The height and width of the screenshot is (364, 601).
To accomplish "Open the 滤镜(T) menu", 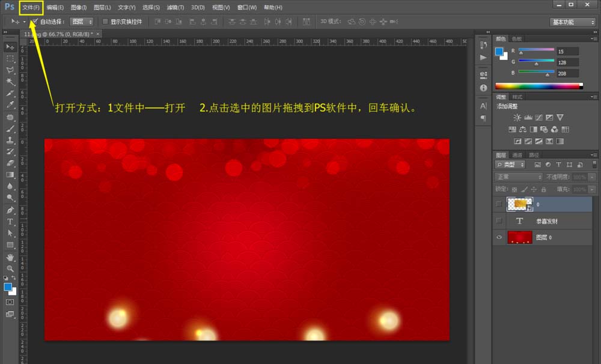I will [175, 7].
